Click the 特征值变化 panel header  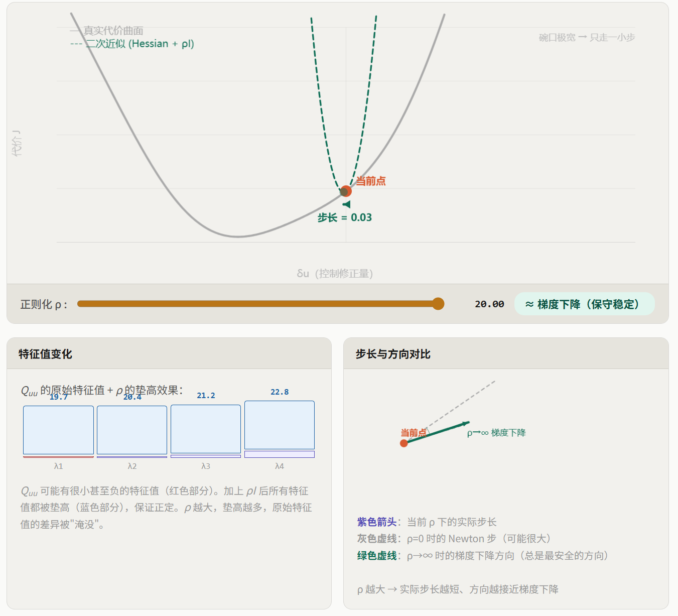coord(45,354)
